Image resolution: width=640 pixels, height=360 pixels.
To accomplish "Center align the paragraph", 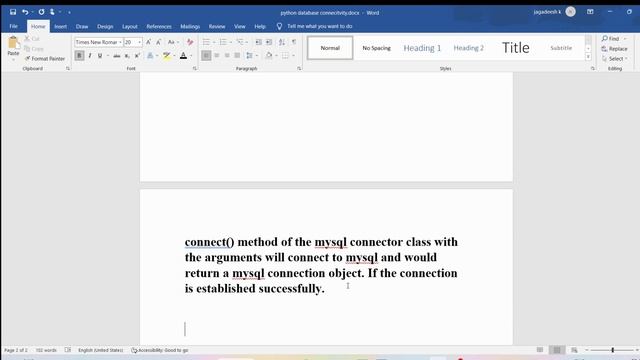I will [217, 56].
